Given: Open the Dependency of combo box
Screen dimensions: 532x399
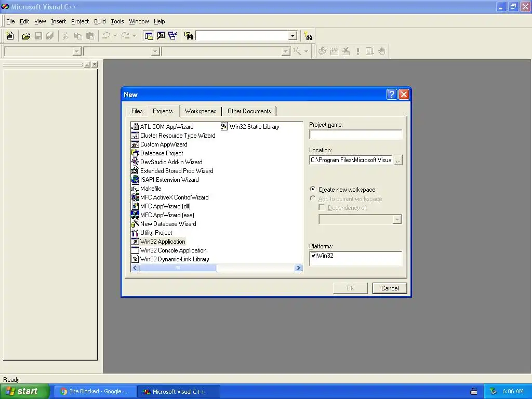Looking at the screenshot, I should pos(397,220).
